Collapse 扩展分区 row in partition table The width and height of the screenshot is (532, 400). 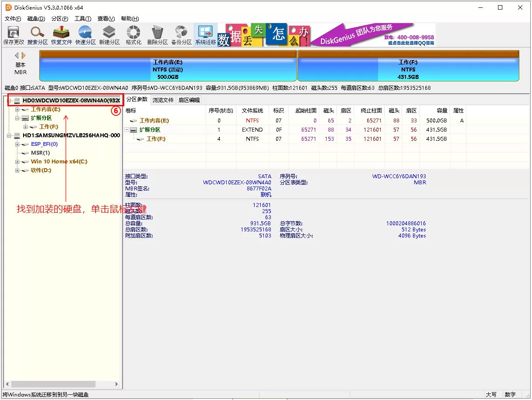click(x=127, y=130)
